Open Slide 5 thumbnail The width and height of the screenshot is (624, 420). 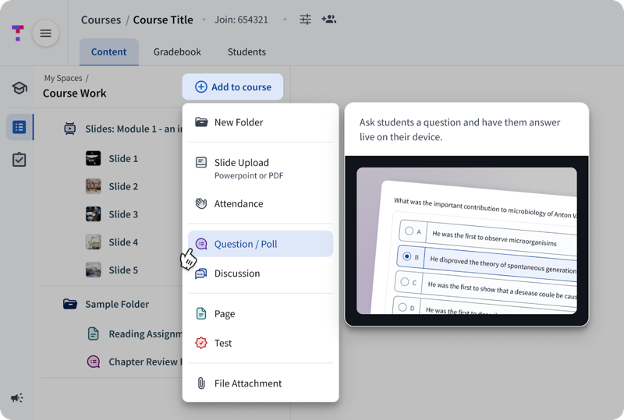point(93,270)
